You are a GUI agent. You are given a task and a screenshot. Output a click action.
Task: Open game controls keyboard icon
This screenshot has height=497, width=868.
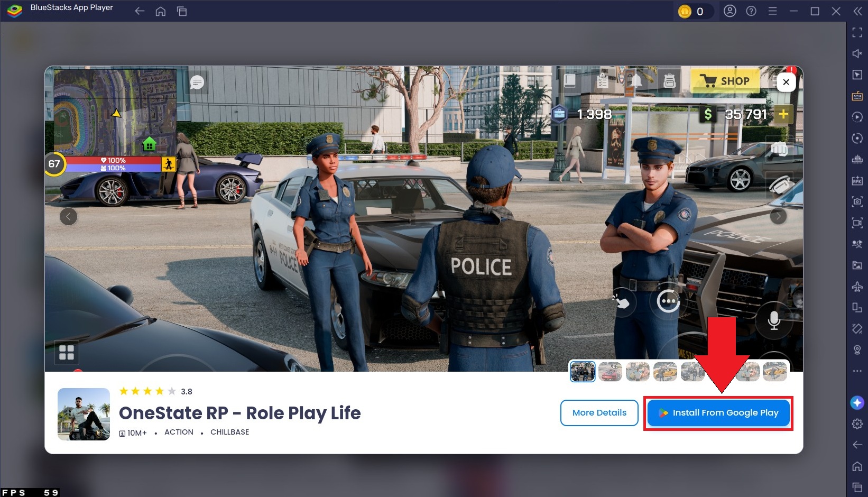857,96
